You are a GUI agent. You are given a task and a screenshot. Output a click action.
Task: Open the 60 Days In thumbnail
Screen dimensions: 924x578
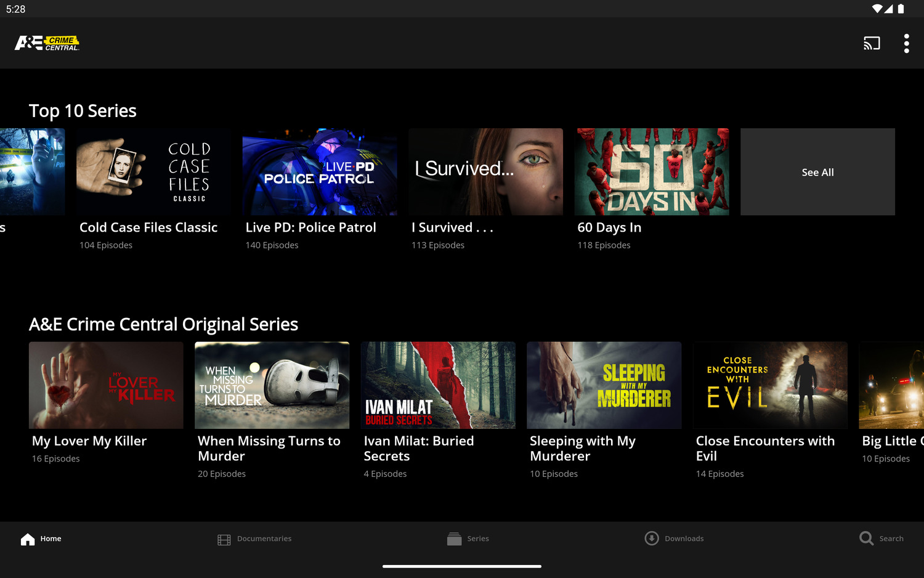click(x=652, y=172)
